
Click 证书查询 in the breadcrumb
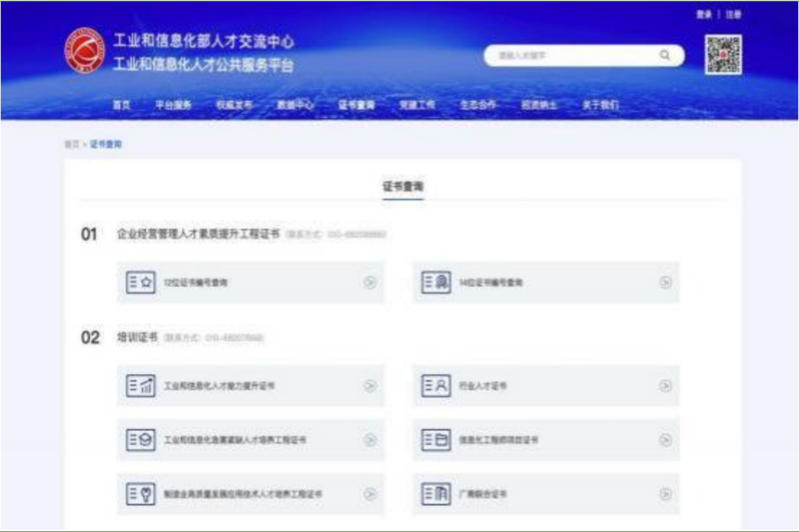point(106,144)
